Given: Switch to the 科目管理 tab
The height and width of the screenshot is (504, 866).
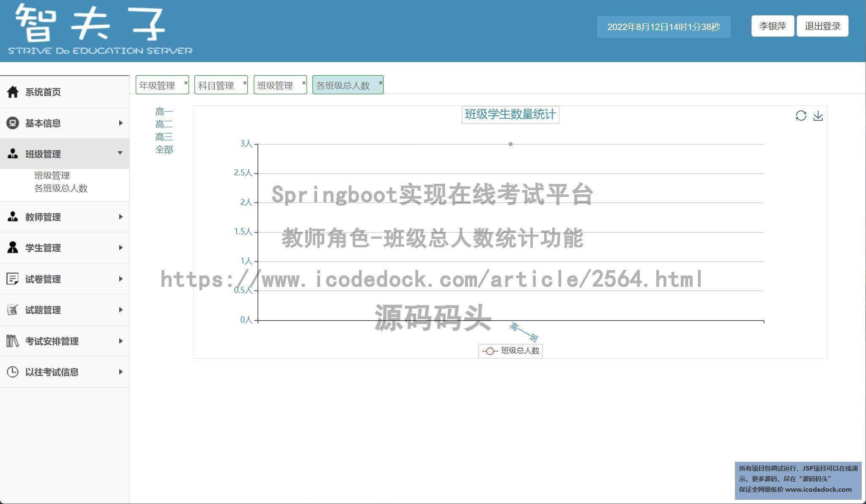Looking at the screenshot, I should (216, 85).
